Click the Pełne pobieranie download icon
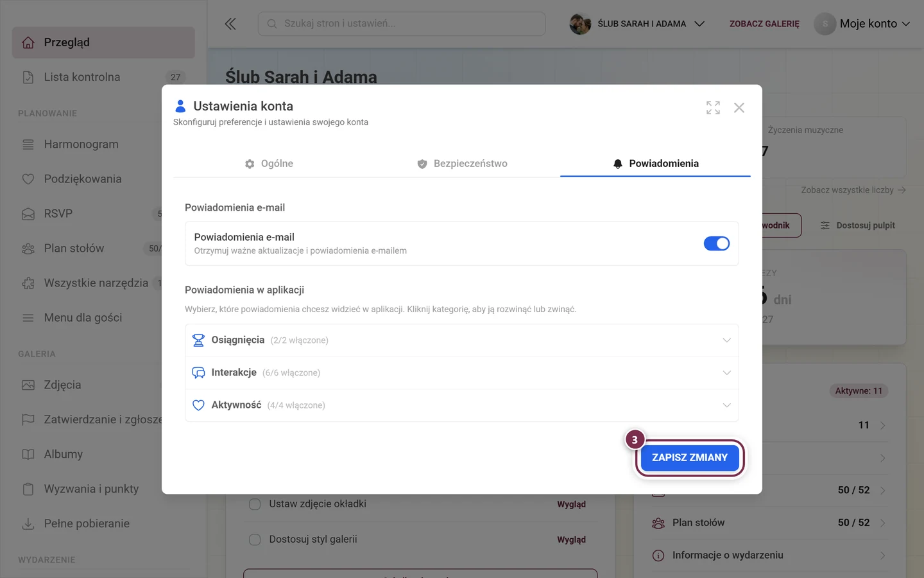This screenshot has width=924, height=578. pos(28,523)
